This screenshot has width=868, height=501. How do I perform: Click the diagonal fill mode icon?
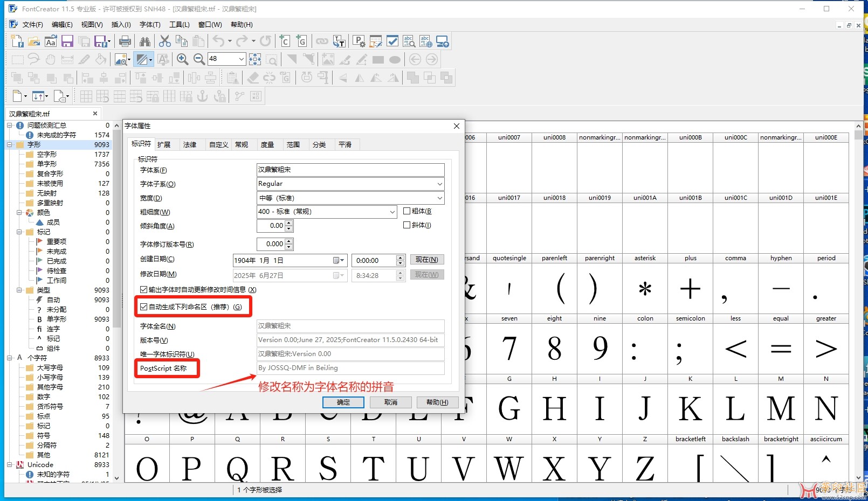click(x=142, y=59)
